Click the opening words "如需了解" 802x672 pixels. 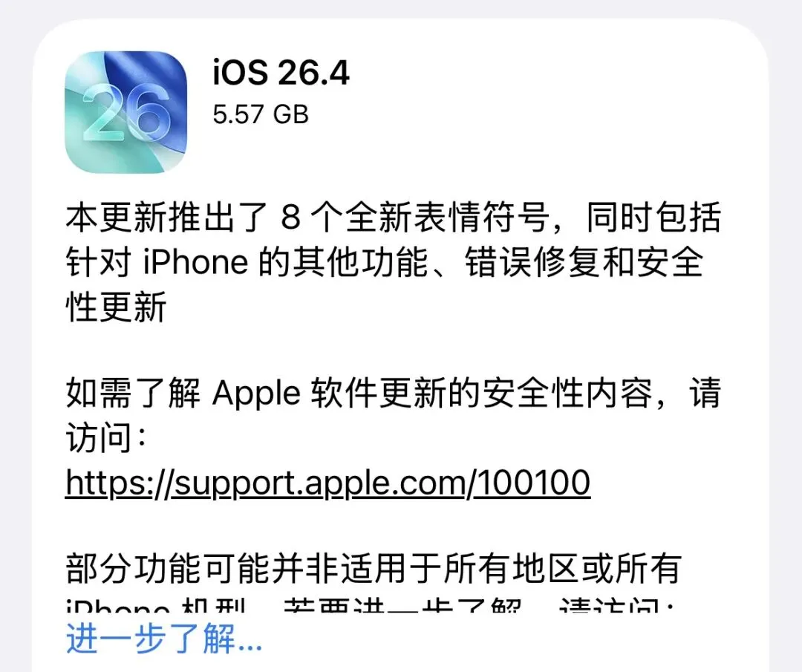click(134, 394)
